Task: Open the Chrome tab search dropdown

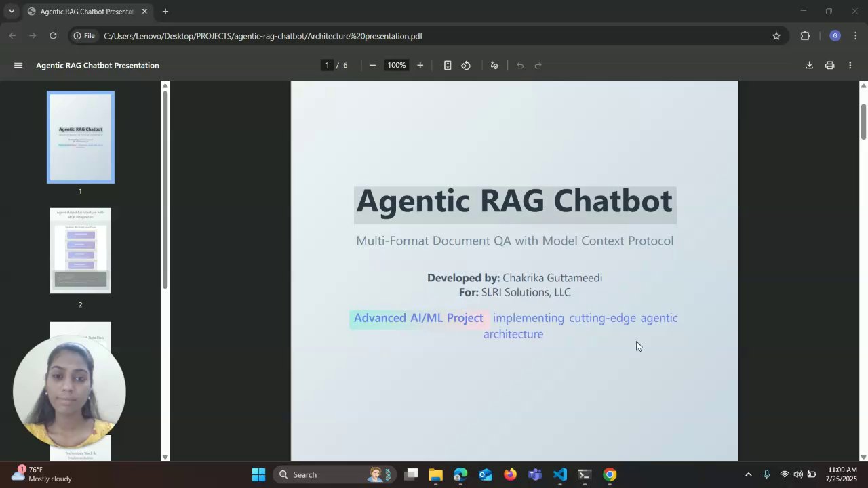Action: pos(12,12)
